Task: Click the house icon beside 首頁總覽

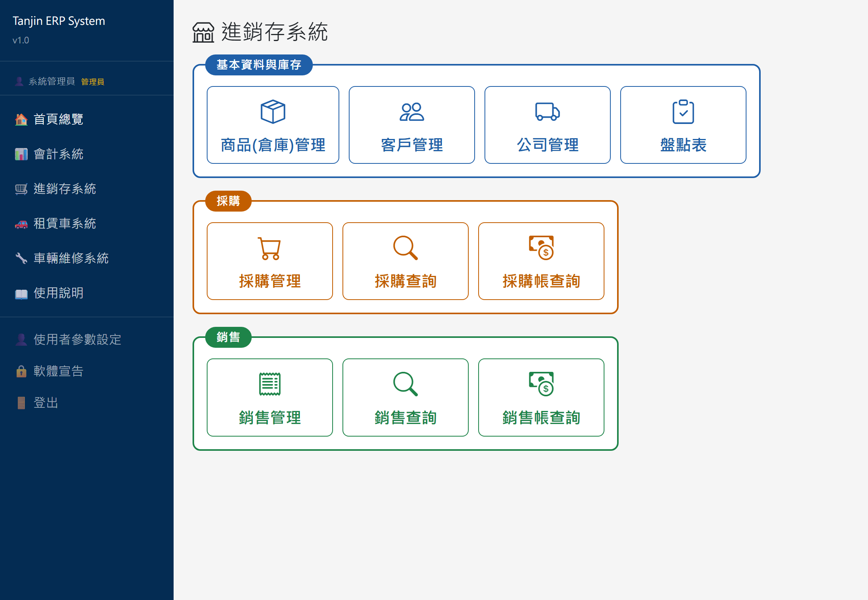Action: [21, 119]
